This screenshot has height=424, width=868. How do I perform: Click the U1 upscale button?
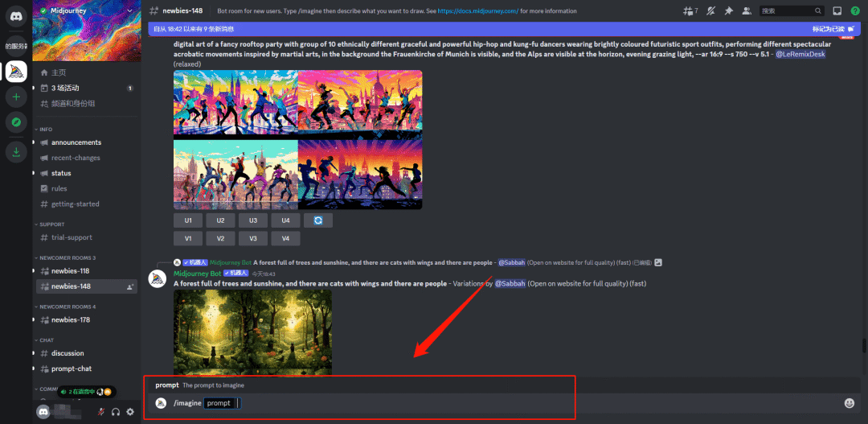[x=188, y=220]
